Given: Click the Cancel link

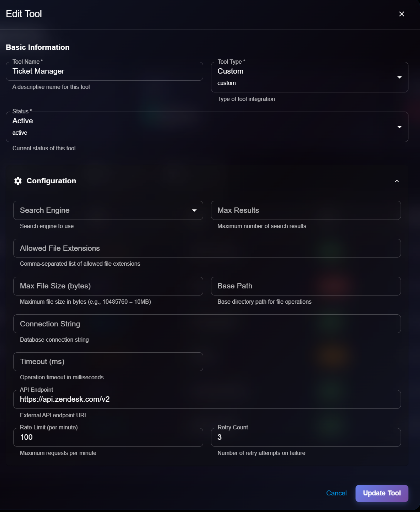Looking at the screenshot, I should (x=336, y=493).
